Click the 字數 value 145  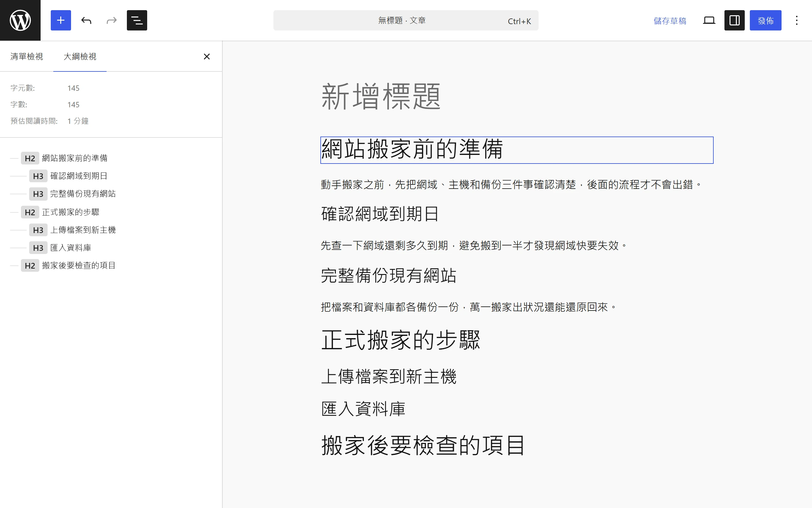(73, 104)
